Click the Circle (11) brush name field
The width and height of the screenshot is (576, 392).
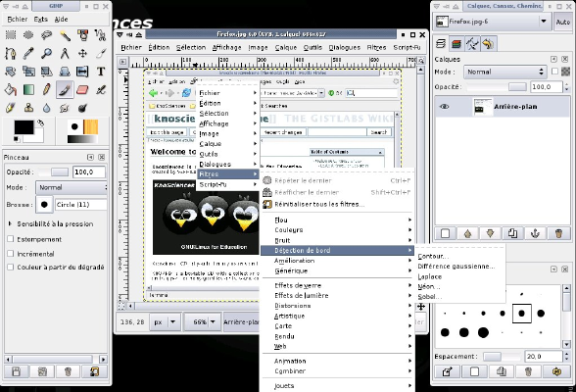(80, 205)
